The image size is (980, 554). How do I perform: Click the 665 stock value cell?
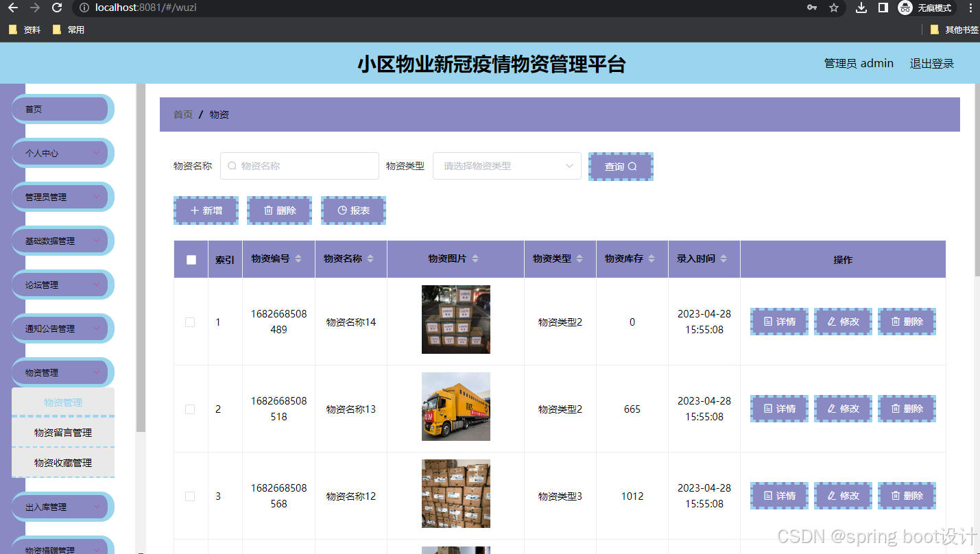[632, 409]
